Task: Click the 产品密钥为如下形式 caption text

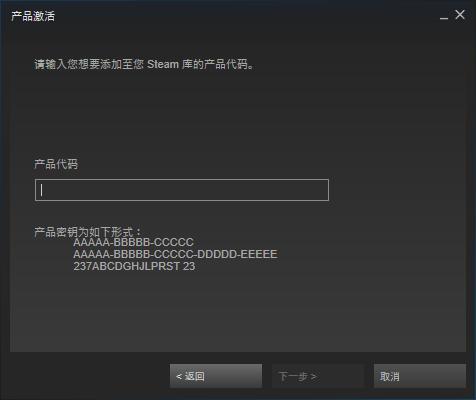Action: (87, 232)
